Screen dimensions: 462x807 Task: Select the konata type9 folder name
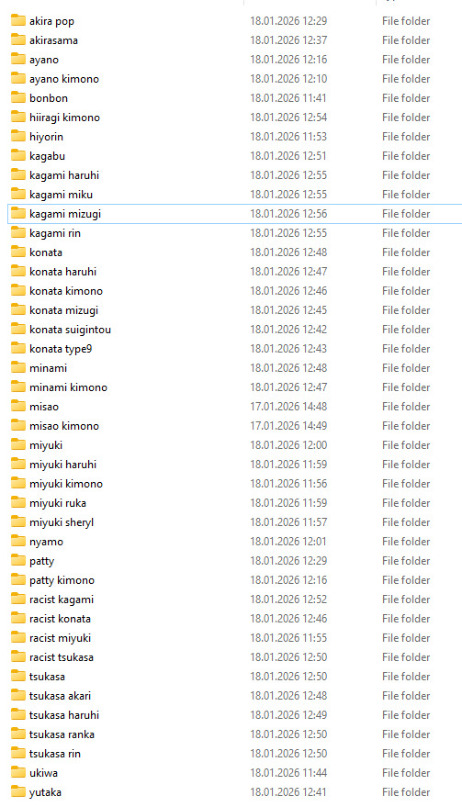point(61,349)
